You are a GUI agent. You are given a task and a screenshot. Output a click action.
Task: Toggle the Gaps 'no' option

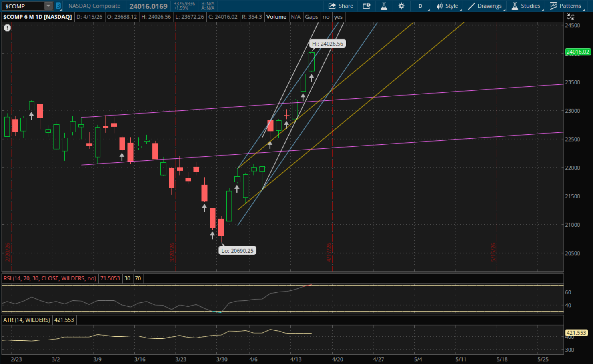(x=326, y=17)
